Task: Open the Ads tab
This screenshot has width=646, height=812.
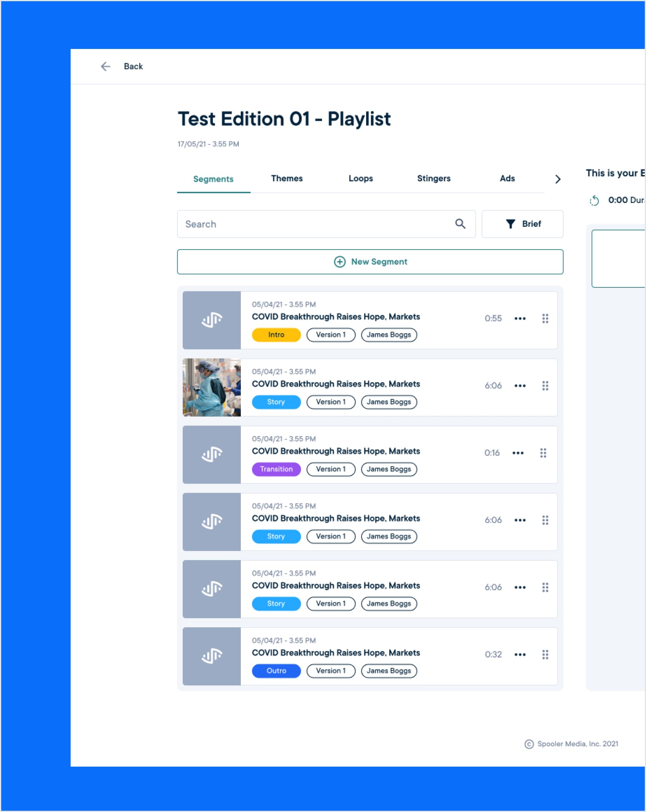Action: (507, 178)
